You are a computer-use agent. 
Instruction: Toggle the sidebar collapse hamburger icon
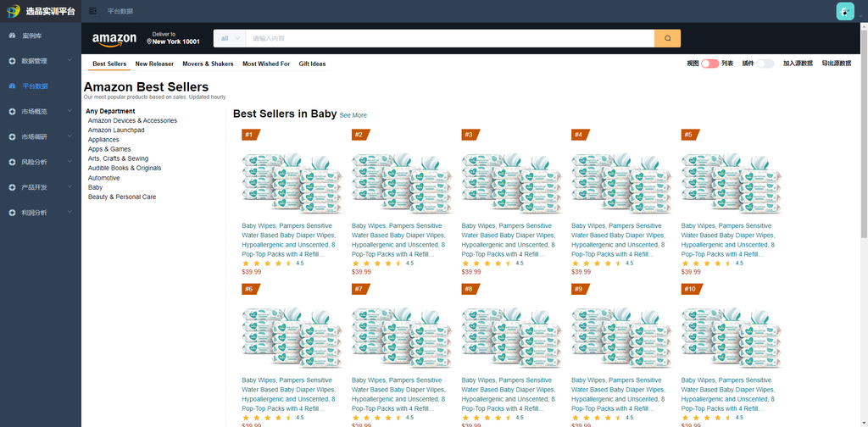click(92, 11)
